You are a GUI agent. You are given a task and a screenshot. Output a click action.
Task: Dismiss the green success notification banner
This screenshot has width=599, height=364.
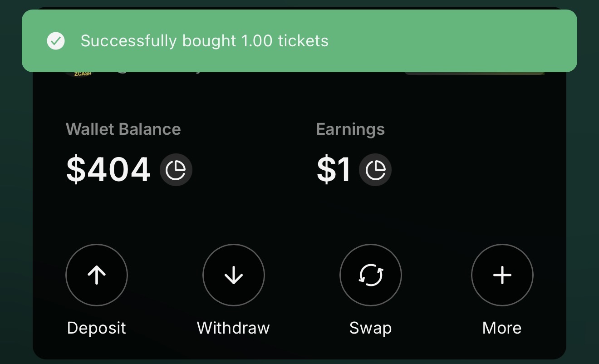(299, 41)
